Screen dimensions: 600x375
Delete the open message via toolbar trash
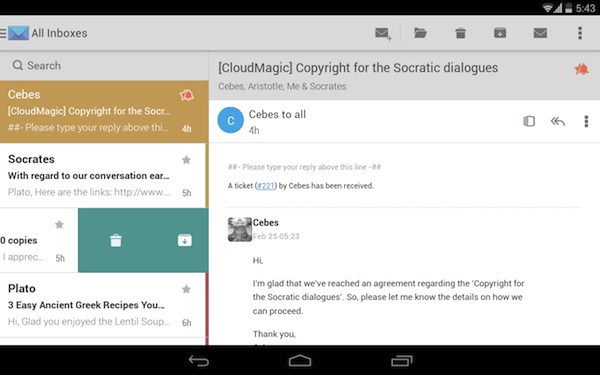[x=460, y=33]
